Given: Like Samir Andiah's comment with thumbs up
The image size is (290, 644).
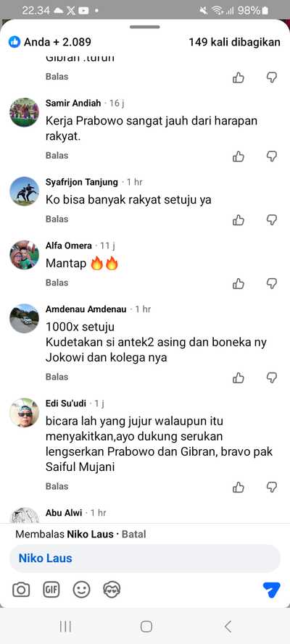Looking at the screenshot, I should (x=239, y=156).
